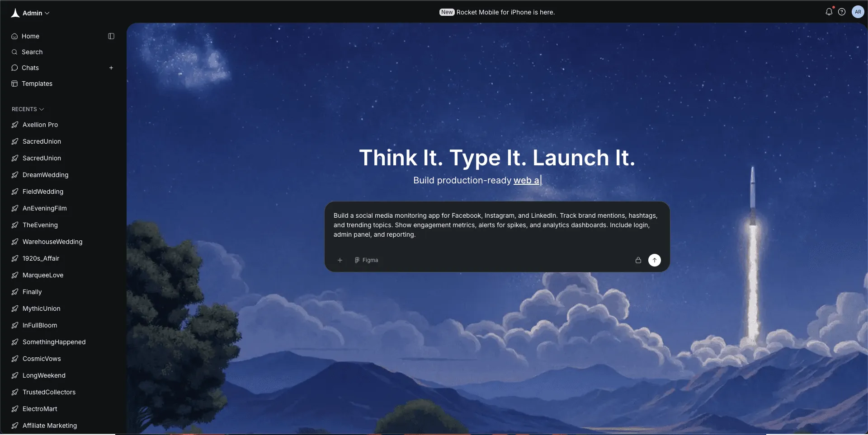Viewport: 868px width, 435px height.
Task: Open Finally project
Action: [x=32, y=292]
